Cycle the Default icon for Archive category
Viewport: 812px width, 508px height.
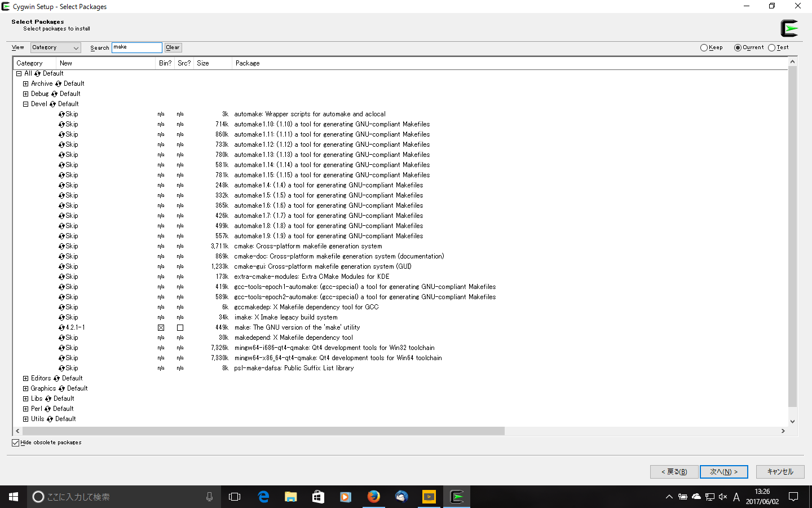coord(58,84)
